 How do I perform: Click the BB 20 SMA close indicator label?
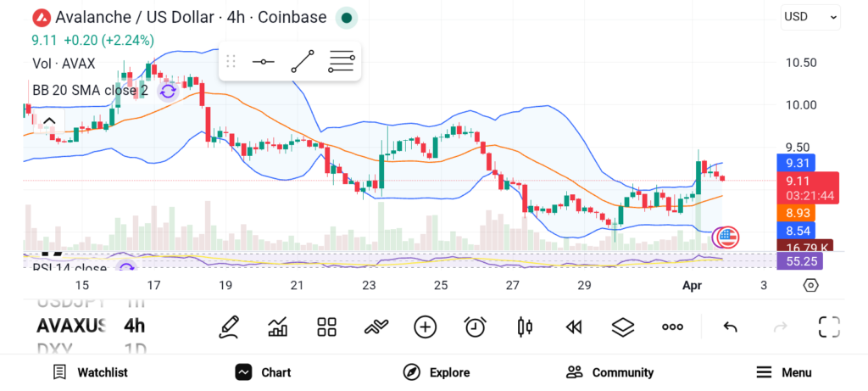(x=90, y=91)
